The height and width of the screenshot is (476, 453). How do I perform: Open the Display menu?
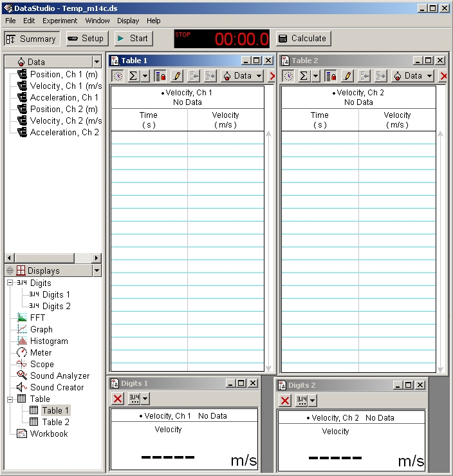[x=128, y=21]
